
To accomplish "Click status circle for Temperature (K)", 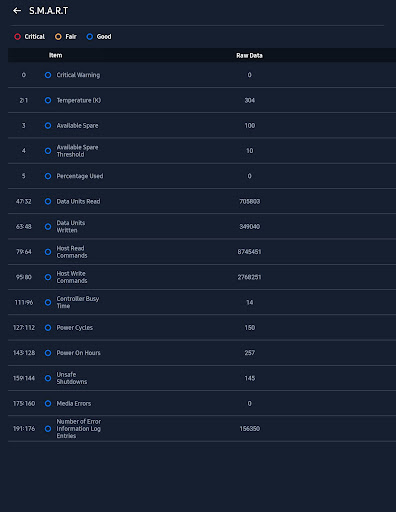I will point(48,100).
